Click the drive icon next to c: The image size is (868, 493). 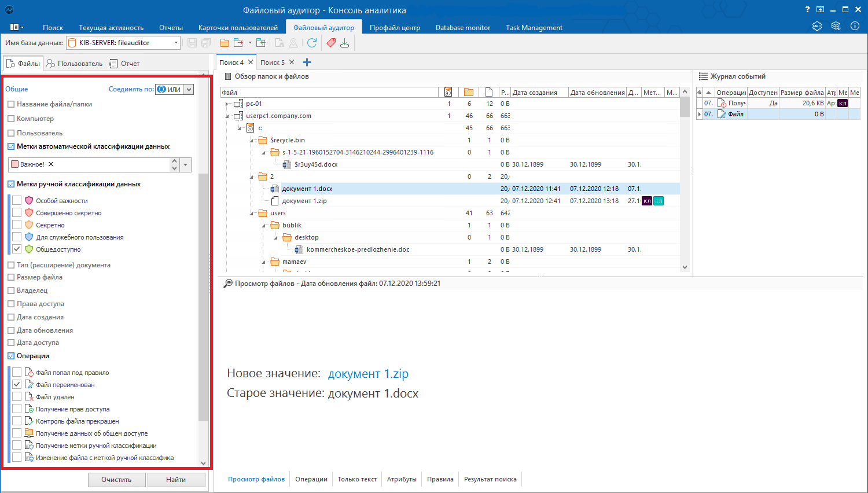251,128
